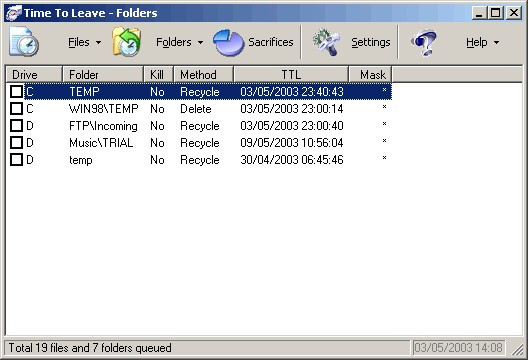Select the lowercase temp folder cell
This screenshot has width=528, height=360.
tap(80, 160)
